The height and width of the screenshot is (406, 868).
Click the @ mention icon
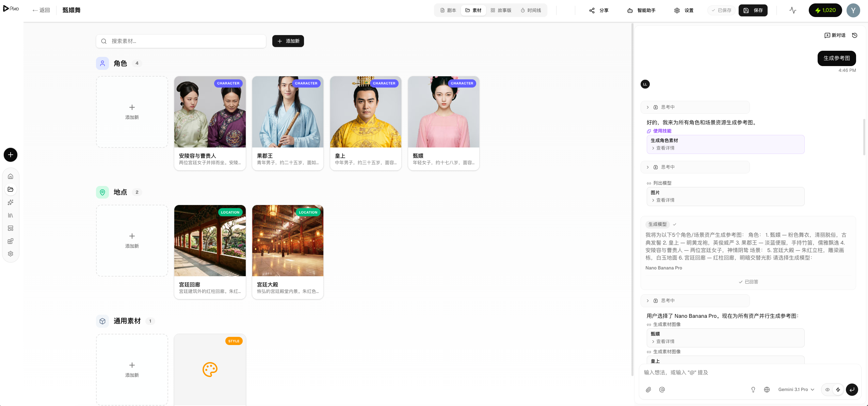pos(662,390)
